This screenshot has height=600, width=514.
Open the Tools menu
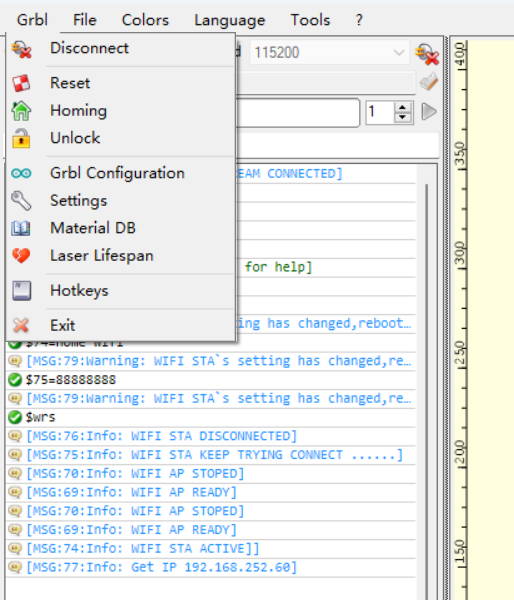(310, 20)
